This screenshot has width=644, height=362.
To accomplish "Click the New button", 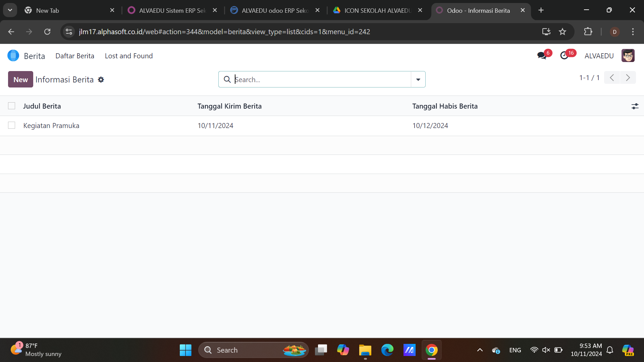I will (x=20, y=79).
